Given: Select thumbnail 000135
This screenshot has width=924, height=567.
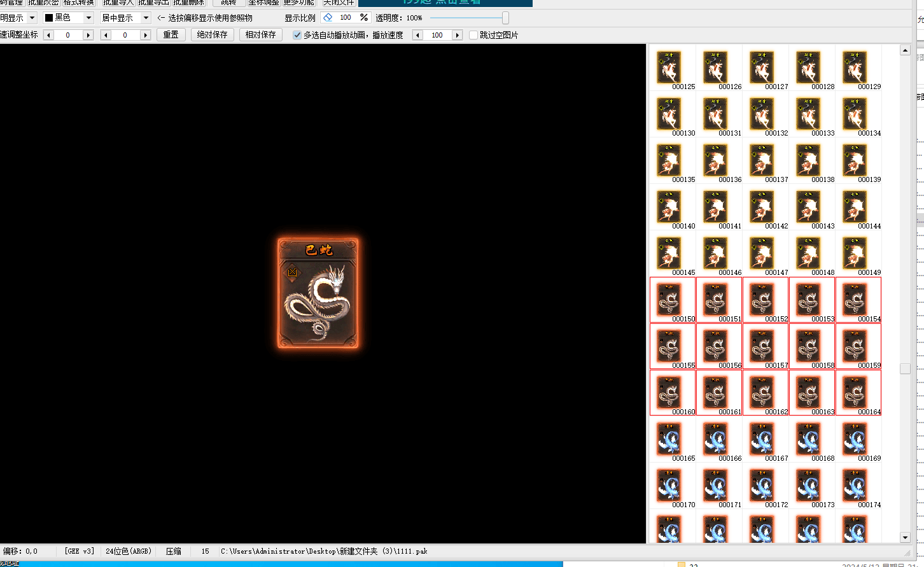Looking at the screenshot, I should [x=673, y=160].
